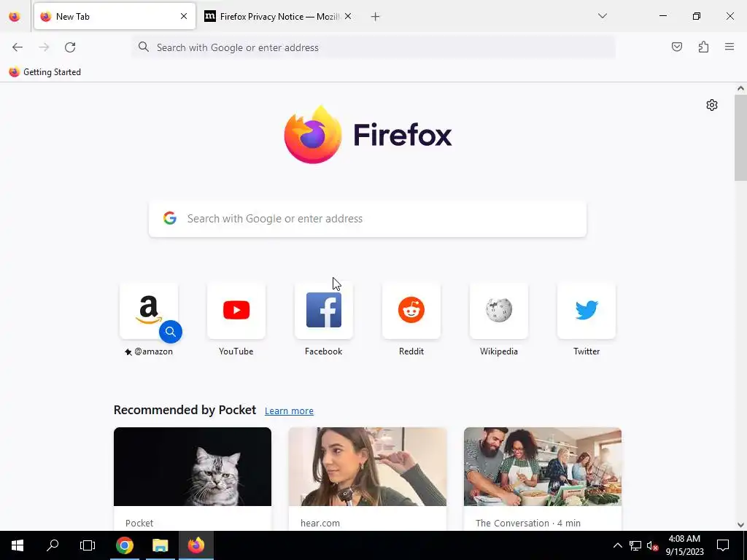747x560 pixels.
Task: Expand the list all tabs dropdown
Action: (602, 16)
